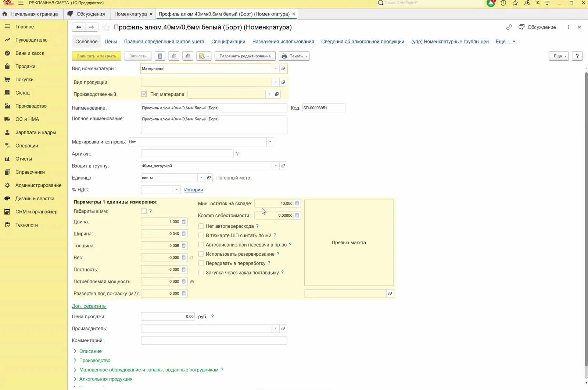This screenshot has width=588, height=390.
Task: Open Маркировка и контроль dropdown
Action: (270, 142)
